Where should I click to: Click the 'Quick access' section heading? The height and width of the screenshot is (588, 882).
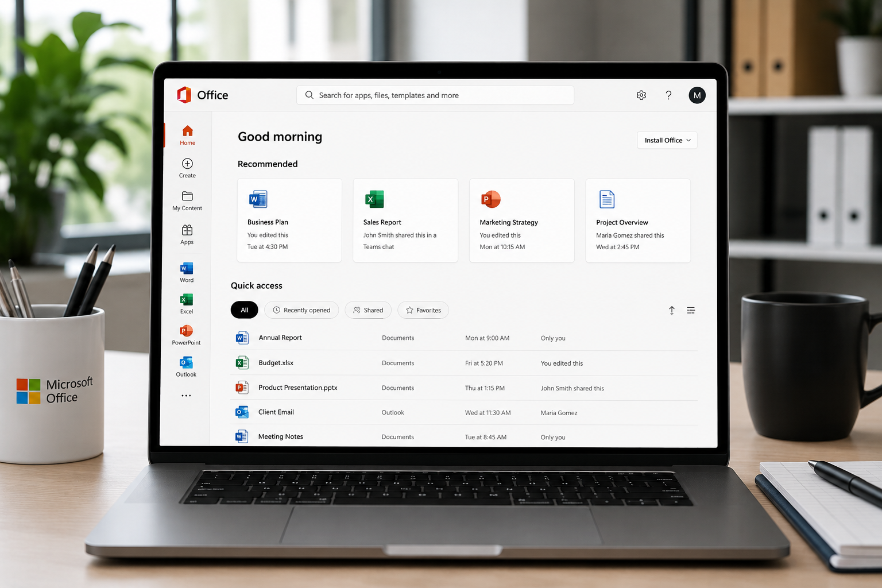coord(257,286)
